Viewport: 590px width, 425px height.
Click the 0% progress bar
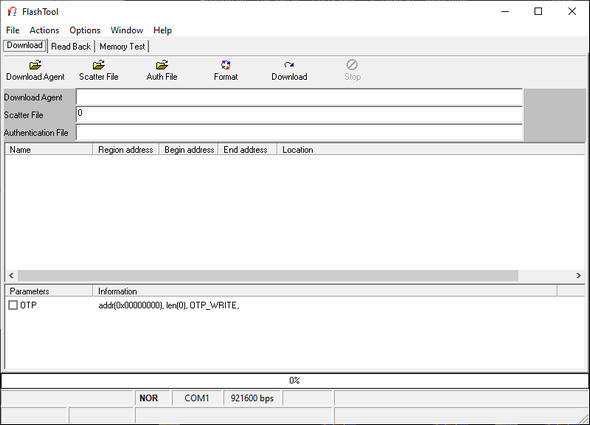coord(295,381)
